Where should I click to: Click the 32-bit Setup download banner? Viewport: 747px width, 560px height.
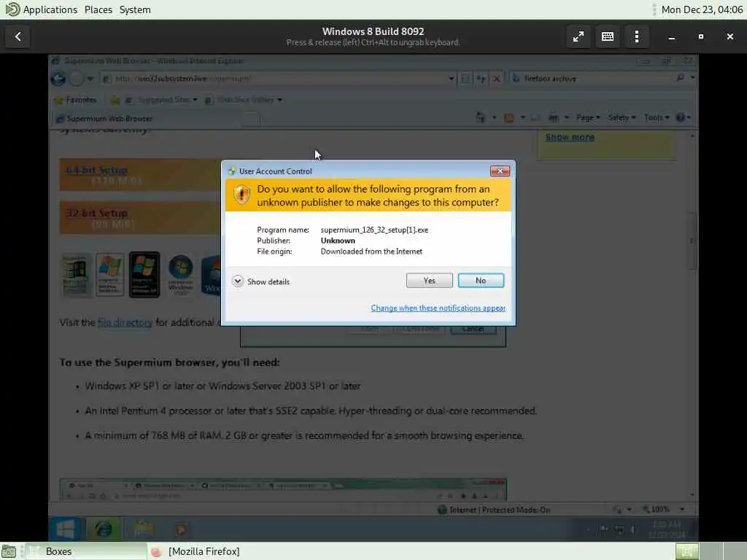141,218
